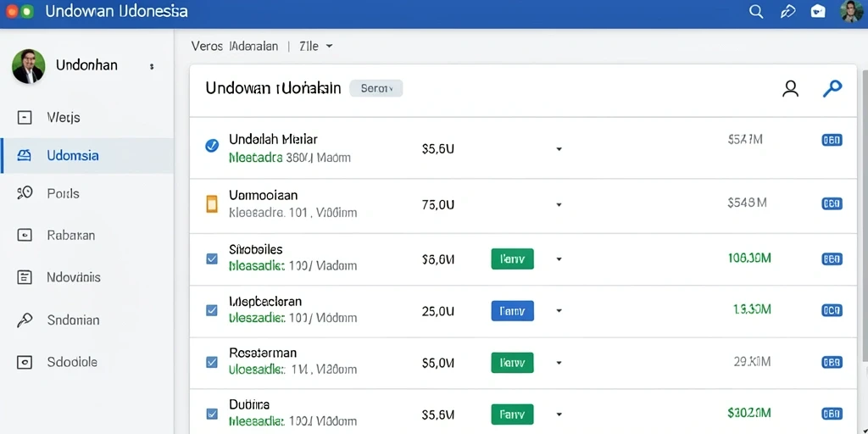The height and width of the screenshot is (434, 868).
Task: Click the blue key icon in panel header
Action: [832, 88]
